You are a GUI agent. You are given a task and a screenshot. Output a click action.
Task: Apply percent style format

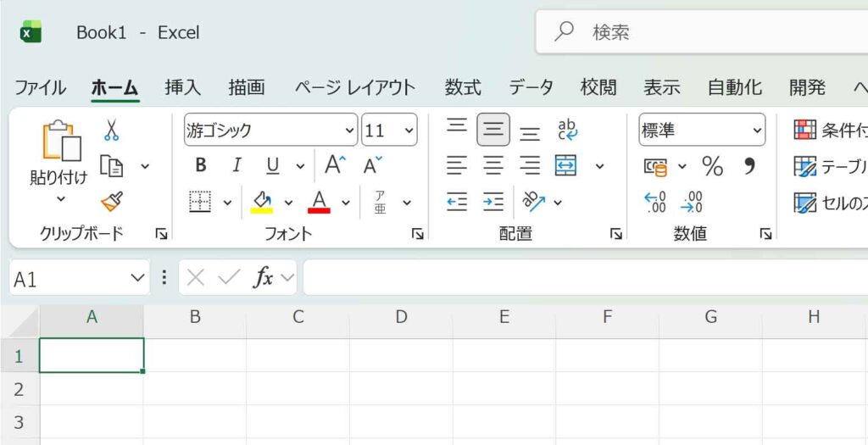point(712,165)
